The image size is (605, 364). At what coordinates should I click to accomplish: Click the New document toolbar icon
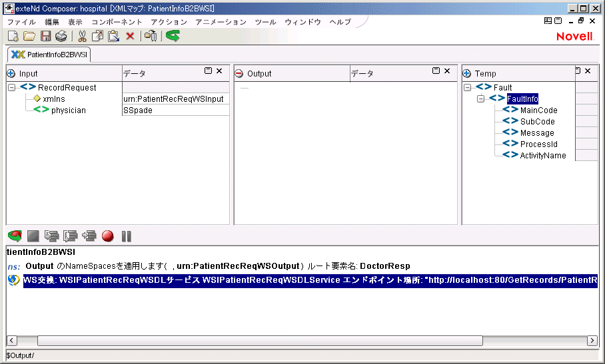[x=13, y=36]
